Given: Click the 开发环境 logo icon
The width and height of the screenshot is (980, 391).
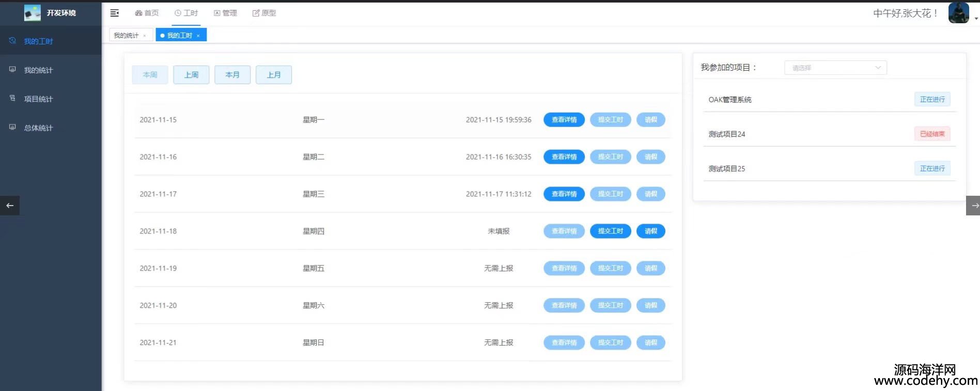Looking at the screenshot, I should [x=32, y=13].
